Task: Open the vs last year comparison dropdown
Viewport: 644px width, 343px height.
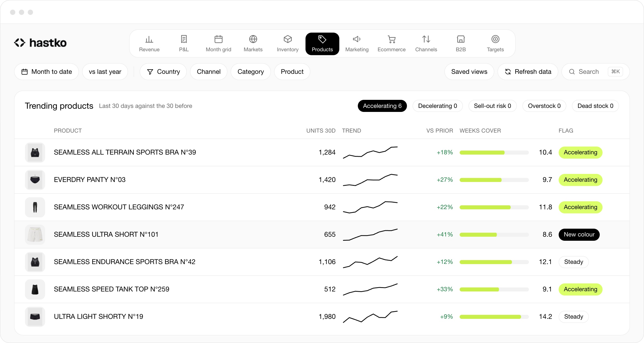Action: [x=105, y=72]
